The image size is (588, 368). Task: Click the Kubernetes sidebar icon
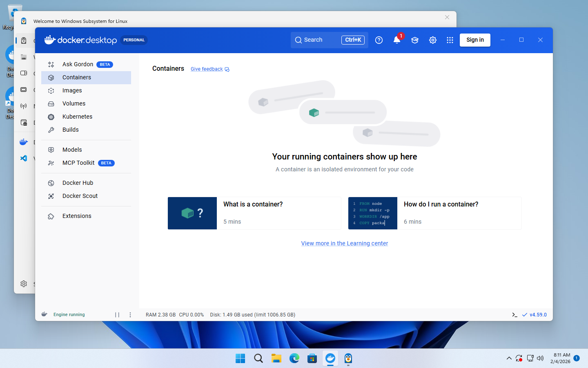(x=51, y=117)
